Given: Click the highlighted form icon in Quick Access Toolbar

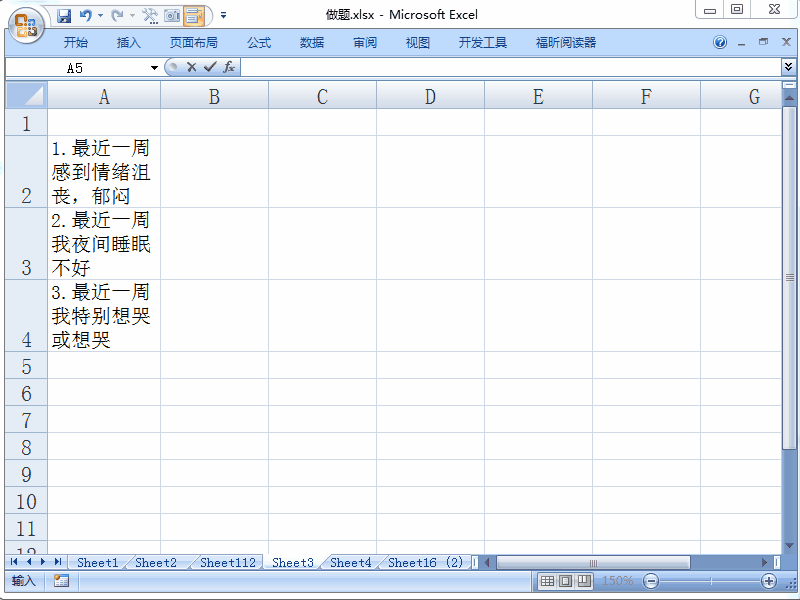Looking at the screenshot, I should click(194, 16).
